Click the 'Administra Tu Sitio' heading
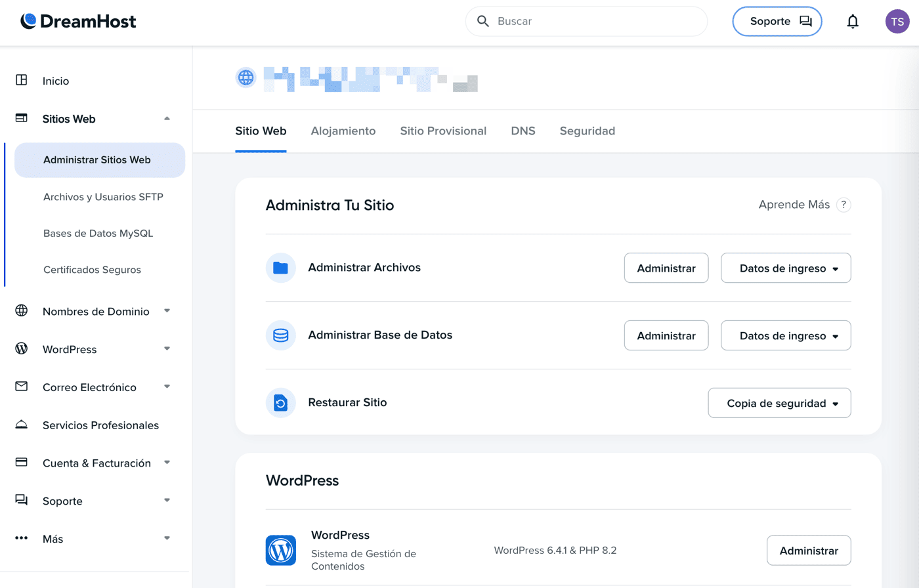This screenshot has height=588, width=919. click(330, 205)
